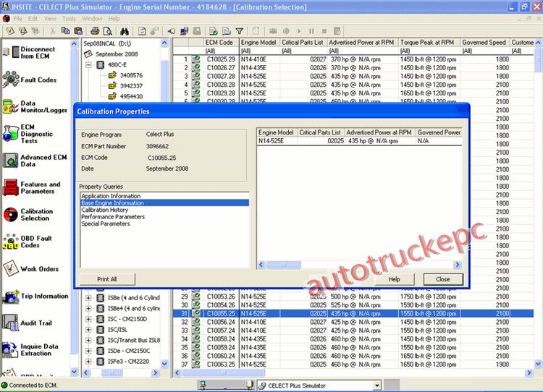Open Data Monitor/Logger view
Screen dimensions: 543x392
tap(35, 106)
